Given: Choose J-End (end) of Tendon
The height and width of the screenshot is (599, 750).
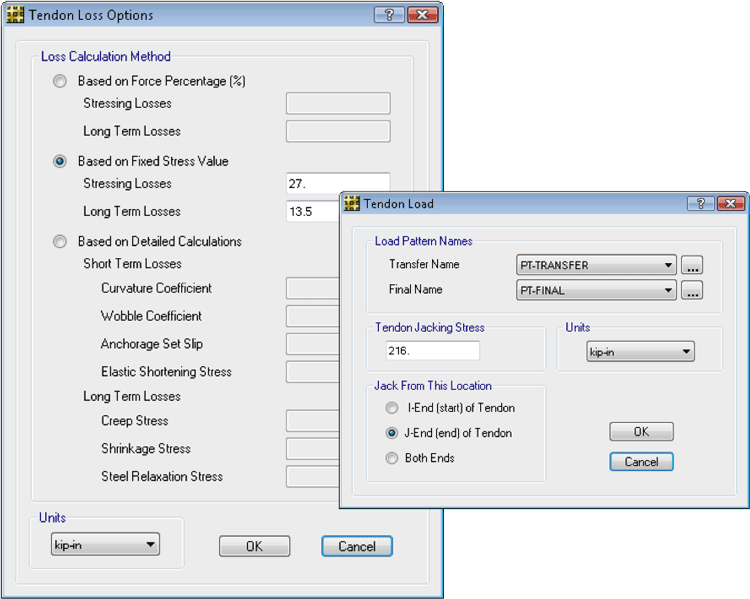Looking at the screenshot, I should [x=392, y=433].
